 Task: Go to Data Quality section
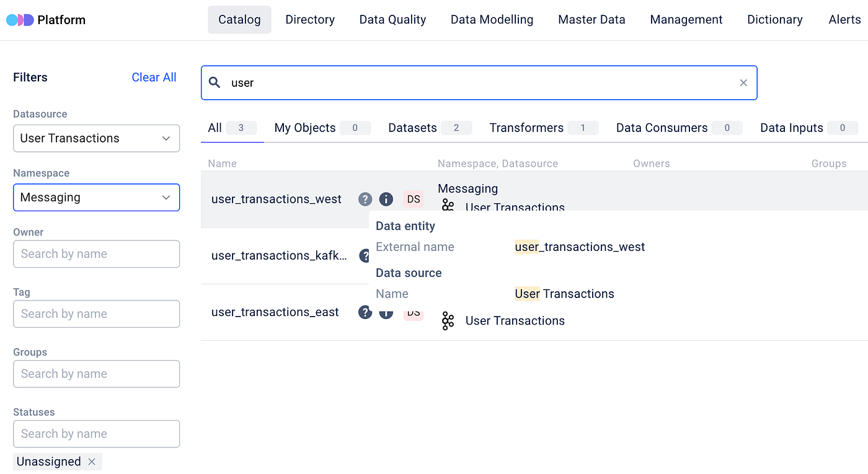tap(392, 20)
